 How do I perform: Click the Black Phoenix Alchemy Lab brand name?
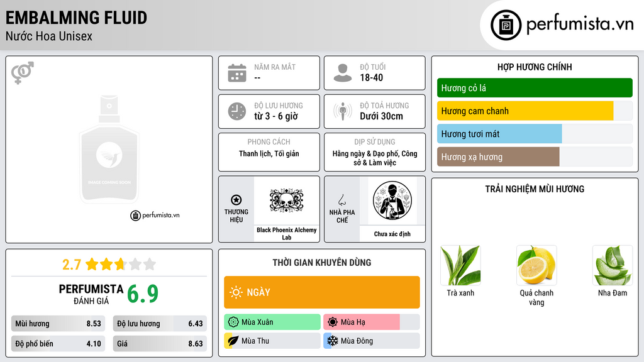[286, 234]
